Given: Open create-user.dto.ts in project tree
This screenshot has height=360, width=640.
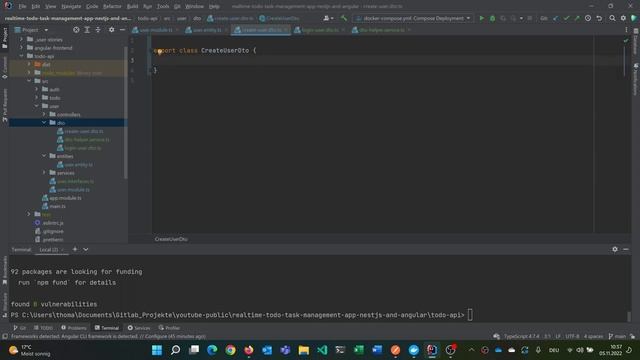Looking at the screenshot, I should [x=84, y=131].
